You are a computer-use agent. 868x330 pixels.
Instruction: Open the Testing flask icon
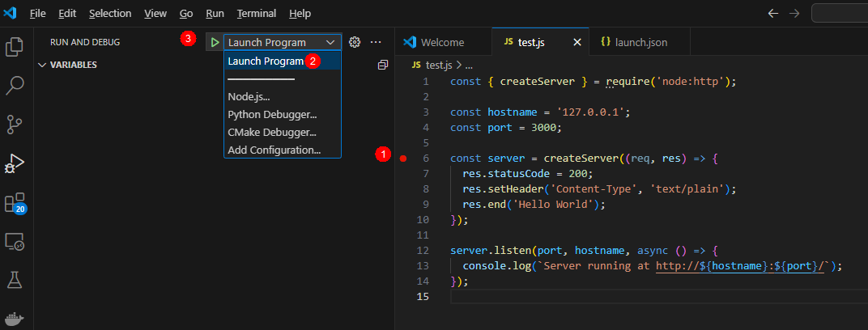pos(15,280)
